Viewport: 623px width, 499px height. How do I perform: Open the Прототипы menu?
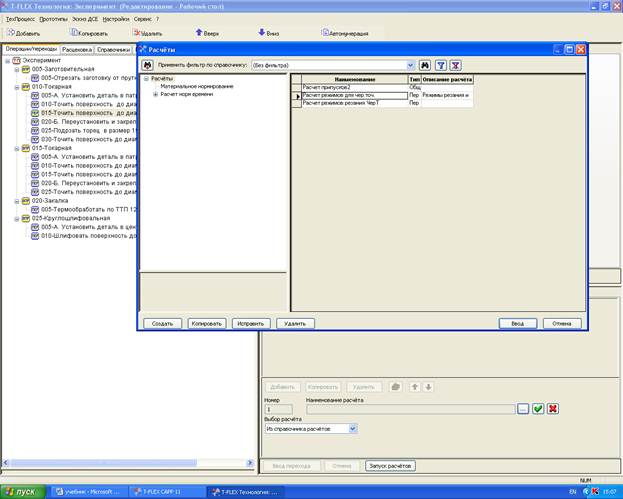53,19
